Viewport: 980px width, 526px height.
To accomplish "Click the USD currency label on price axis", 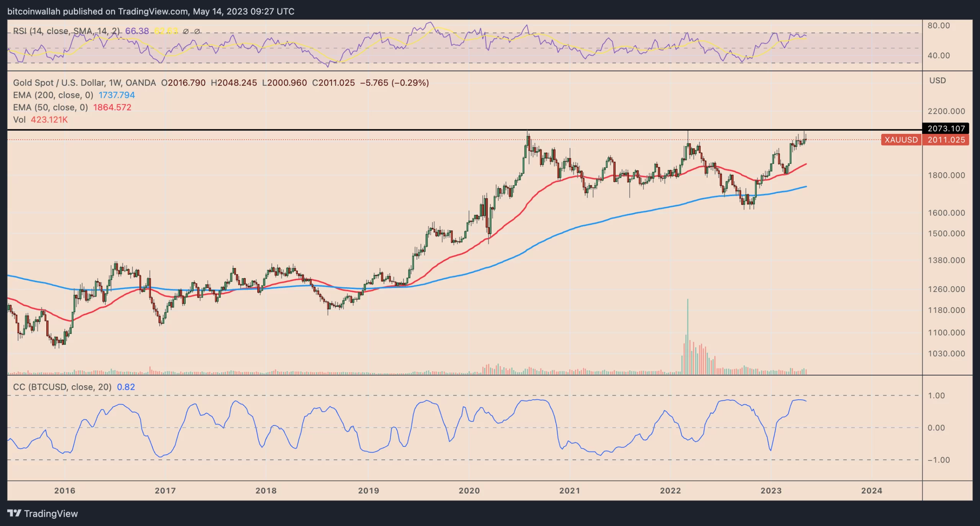I will [x=938, y=80].
